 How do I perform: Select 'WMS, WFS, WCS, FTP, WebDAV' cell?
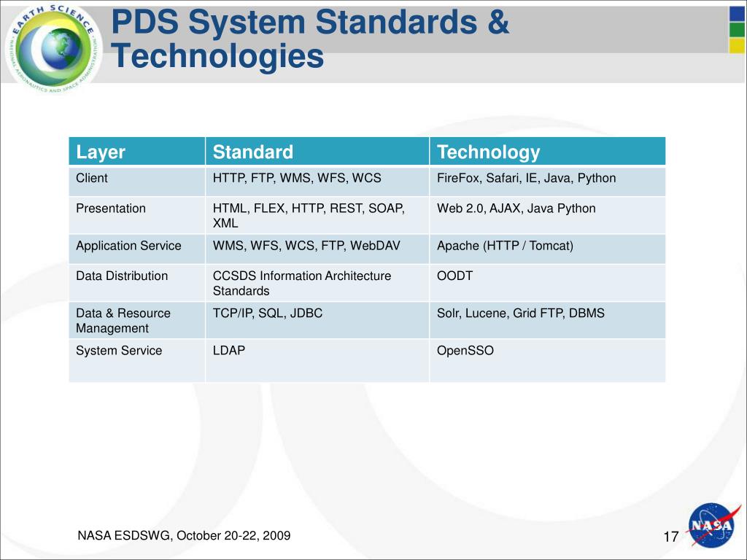tap(317, 249)
